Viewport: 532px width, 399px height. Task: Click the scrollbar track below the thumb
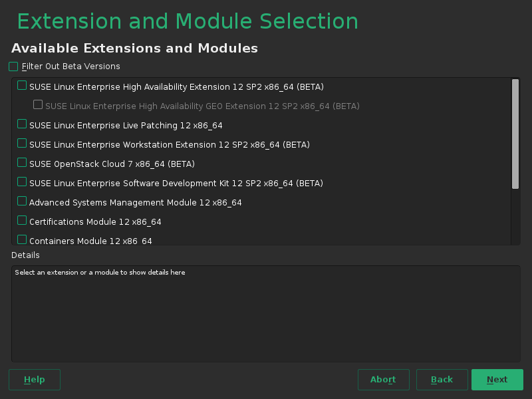click(515, 218)
